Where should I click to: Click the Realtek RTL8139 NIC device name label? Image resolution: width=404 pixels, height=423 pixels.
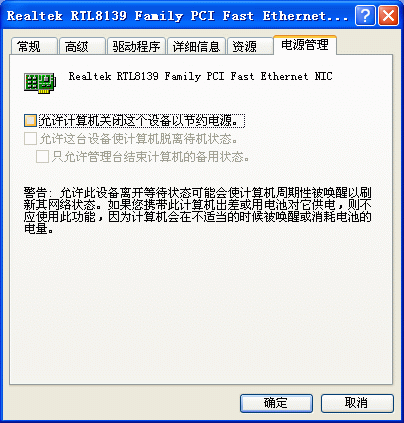click(200, 76)
